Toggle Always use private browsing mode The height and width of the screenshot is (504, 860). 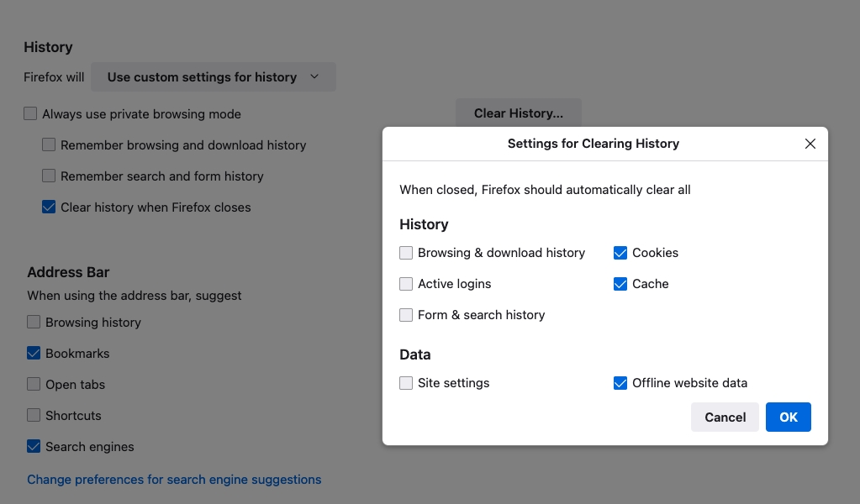click(31, 114)
